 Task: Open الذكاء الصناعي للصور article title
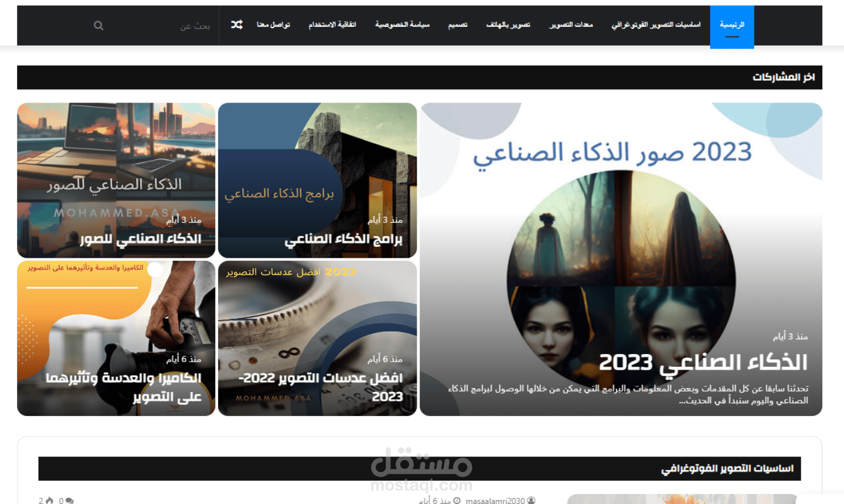(141, 239)
